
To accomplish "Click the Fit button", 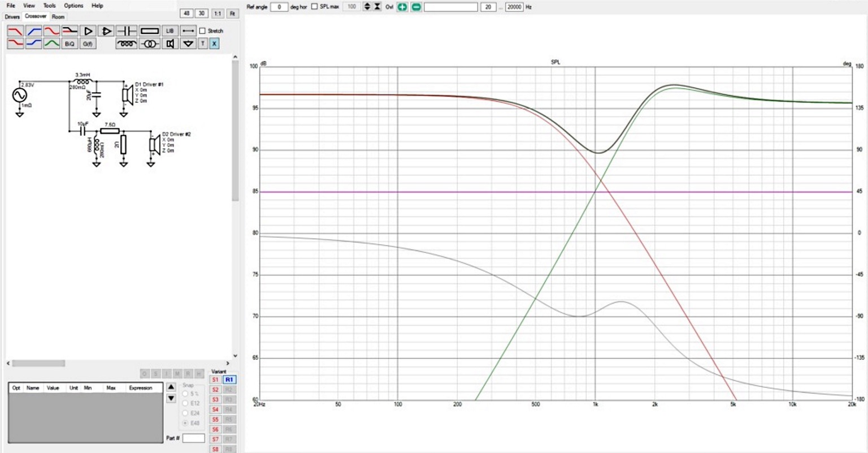I will 232,13.
